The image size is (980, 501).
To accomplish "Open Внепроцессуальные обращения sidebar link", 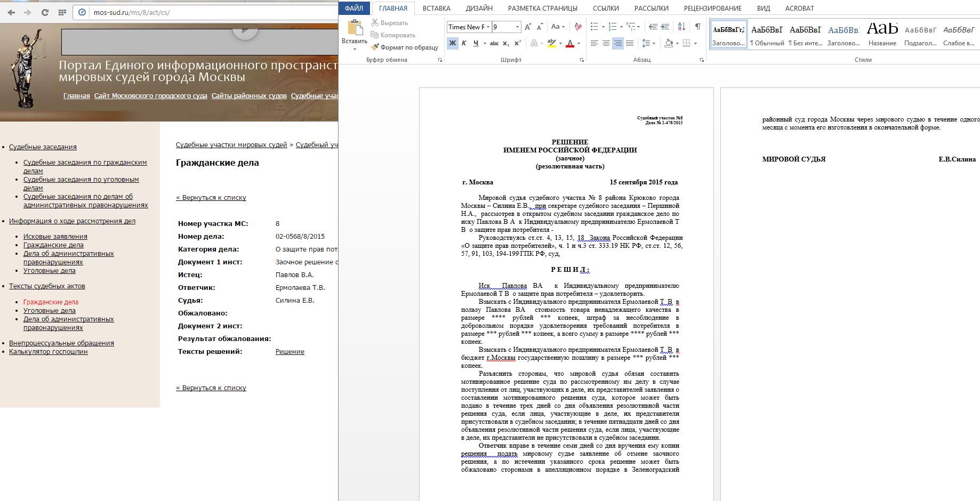I will coord(61,343).
